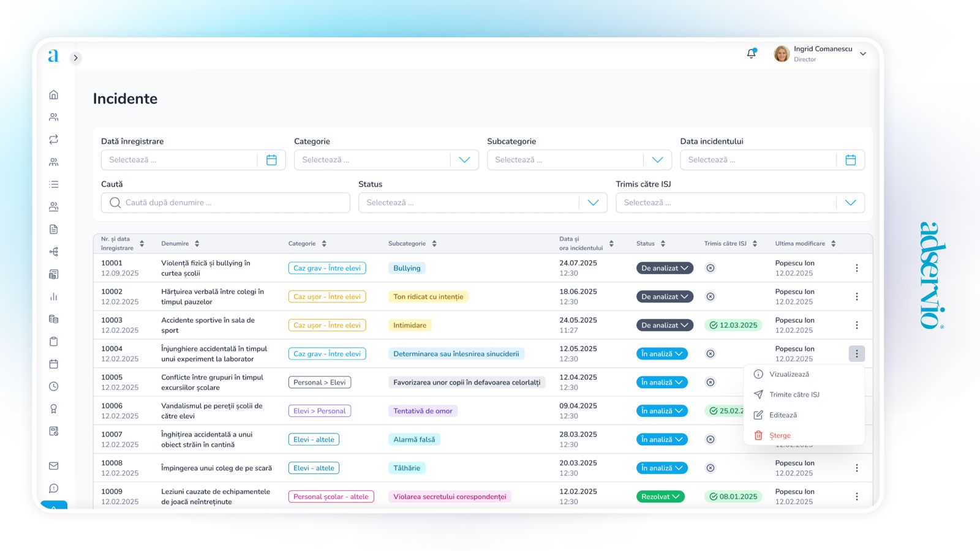This screenshot has height=551, width=980.
Task: Open the mail envelope icon in sidebar
Action: tap(54, 466)
